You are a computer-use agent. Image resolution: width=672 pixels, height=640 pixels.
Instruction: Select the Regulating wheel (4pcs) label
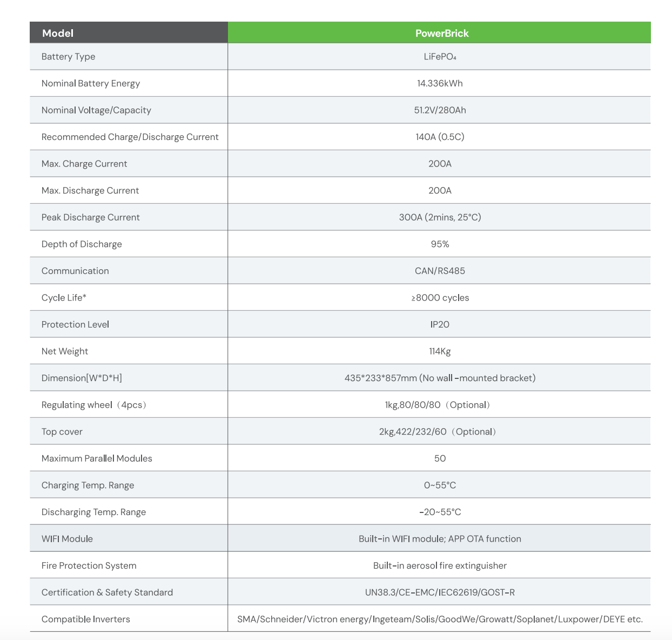94,405
